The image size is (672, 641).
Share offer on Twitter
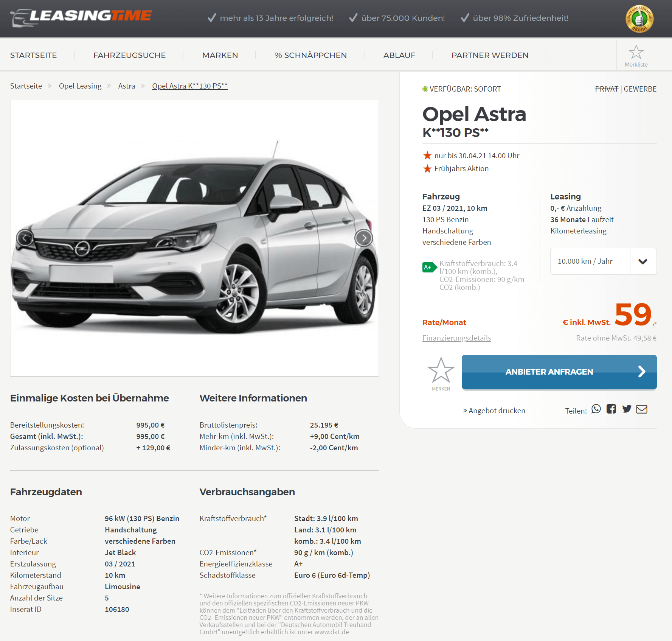tap(627, 409)
